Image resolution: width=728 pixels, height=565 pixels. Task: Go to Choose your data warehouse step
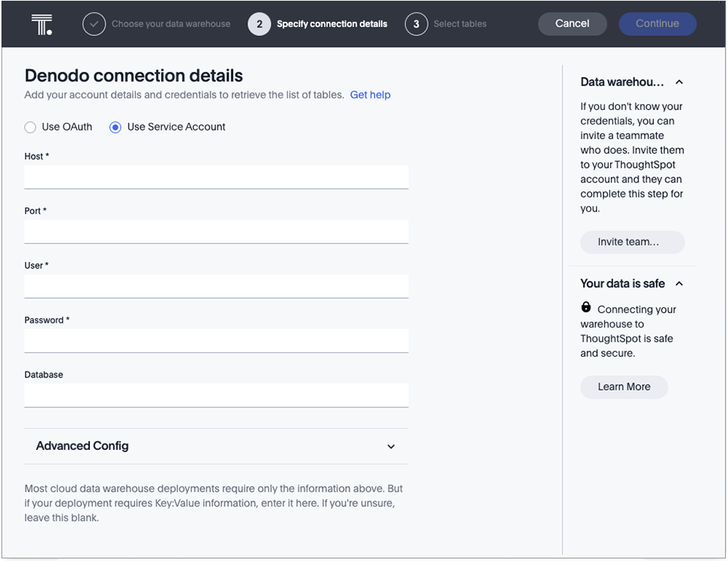(171, 24)
